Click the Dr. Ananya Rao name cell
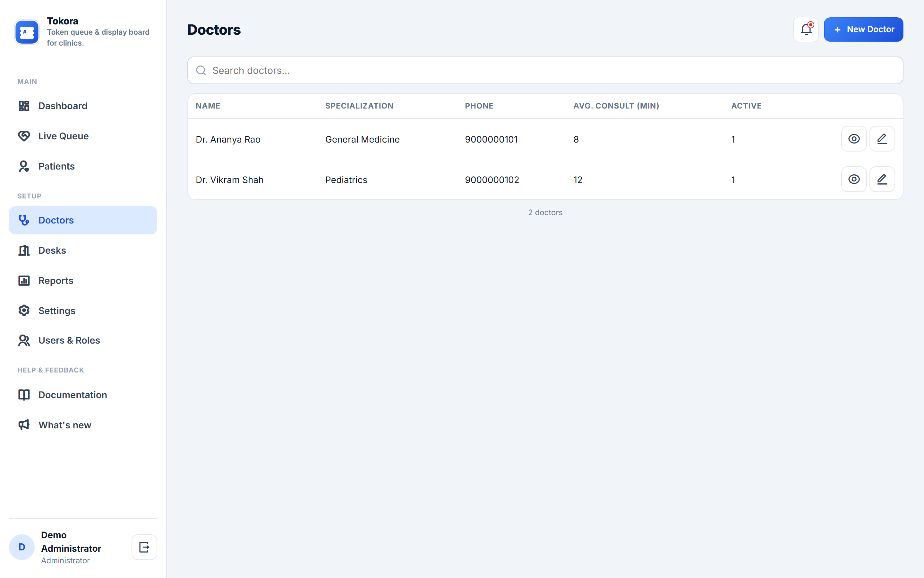 tap(228, 140)
